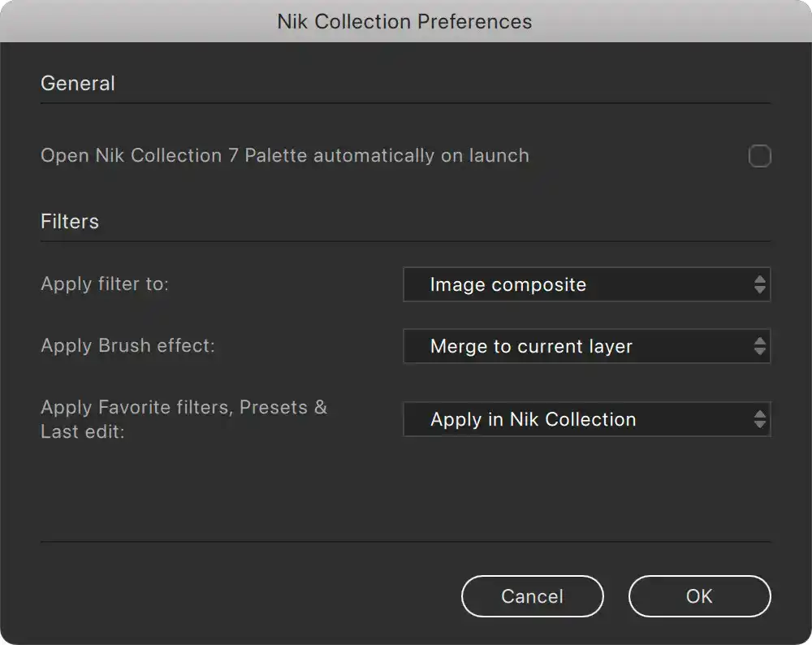Screen dimensions: 812x645
Task: Confirm preferences with the OK button
Action: [x=700, y=596]
